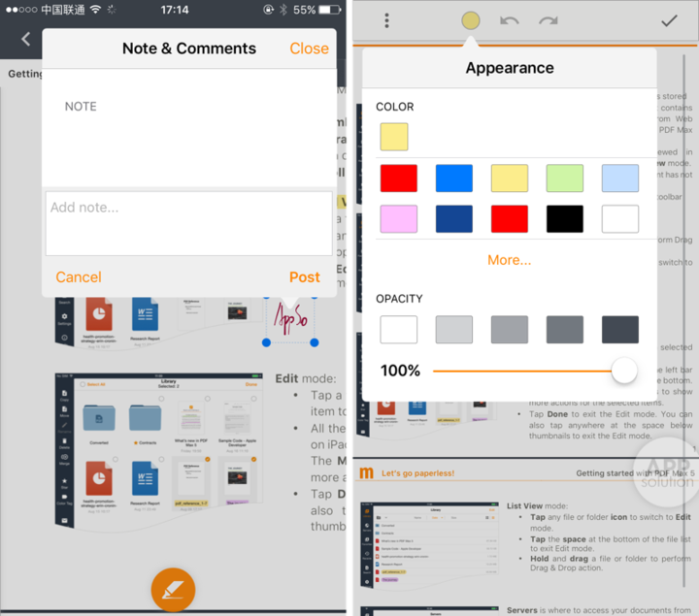699x616 pixels.
Task: Post the note comment
Action: point(304,277)
